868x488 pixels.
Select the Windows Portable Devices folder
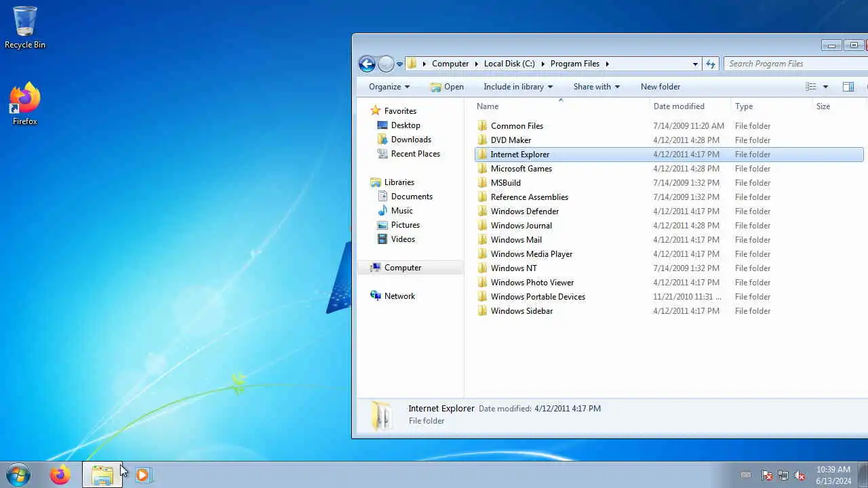coord(538,297)
